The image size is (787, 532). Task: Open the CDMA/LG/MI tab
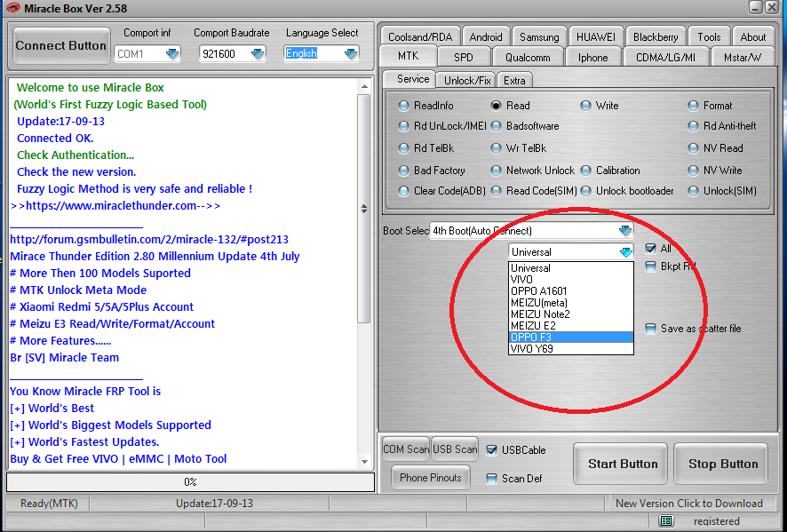tap(665, 57)
